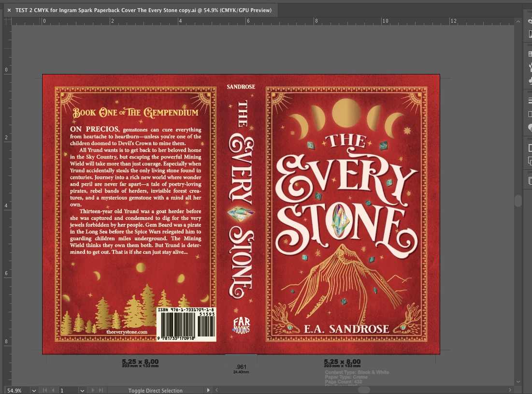This screenshot has height=394, width=532.
Task: Select the .961 spine width label
Action: coord(241,367)
